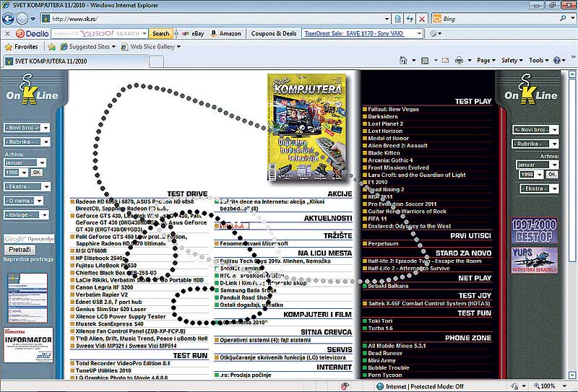The image size is (578, 392).
Task: Open right sidebar Rubrika dropdown
Action: (535, 144)
